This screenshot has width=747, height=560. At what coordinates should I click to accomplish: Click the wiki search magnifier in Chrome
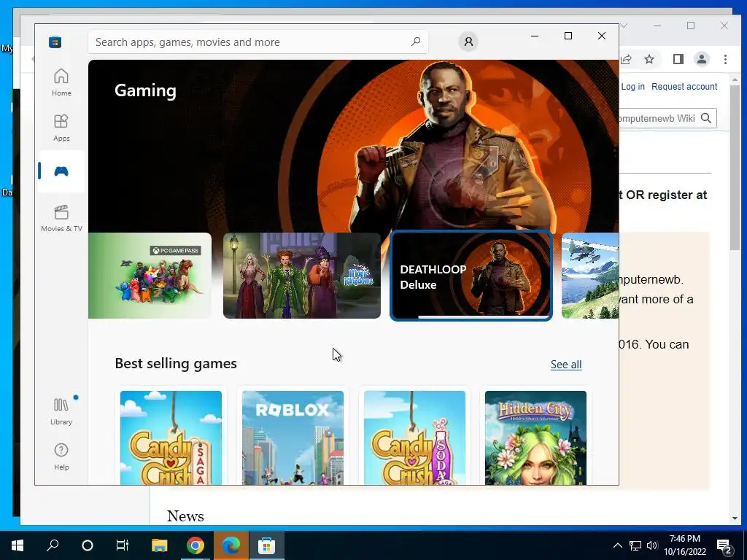click(x=706, y=118)
